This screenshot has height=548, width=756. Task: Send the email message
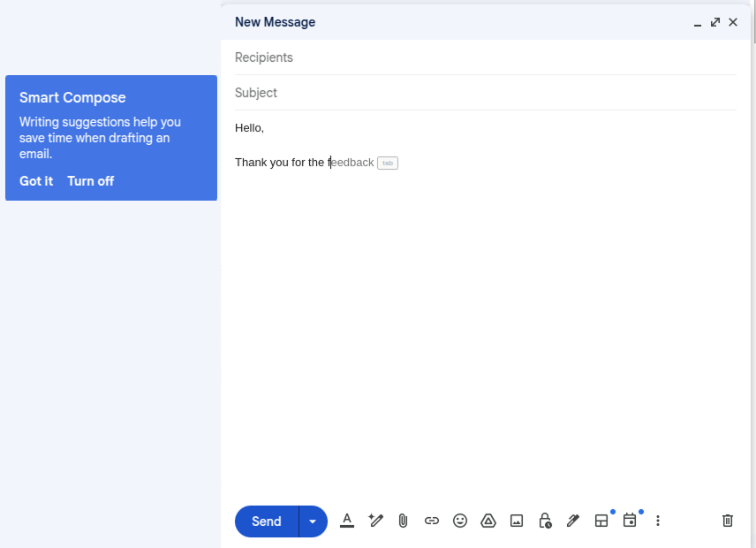coord(265,521)
